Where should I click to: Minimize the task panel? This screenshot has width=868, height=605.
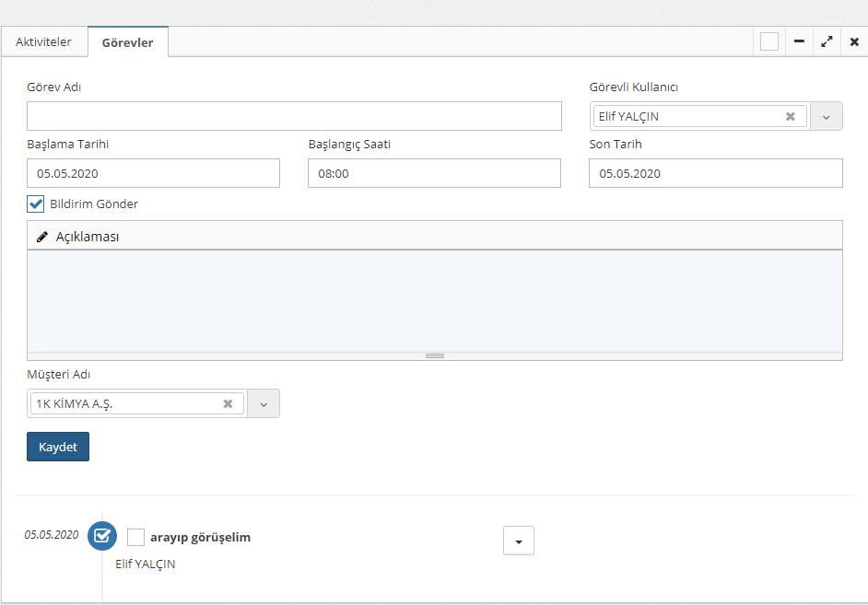799,41
